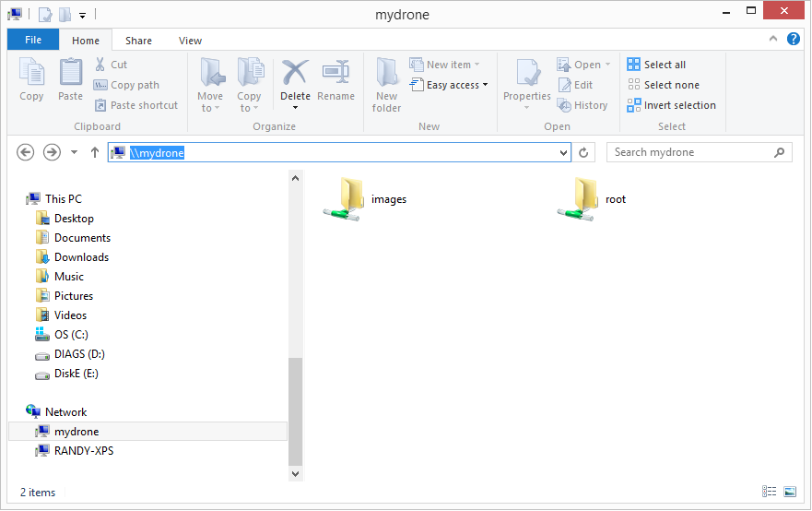
Task: Open the recent locations dropdown arrow
Action: coord(75,153)
